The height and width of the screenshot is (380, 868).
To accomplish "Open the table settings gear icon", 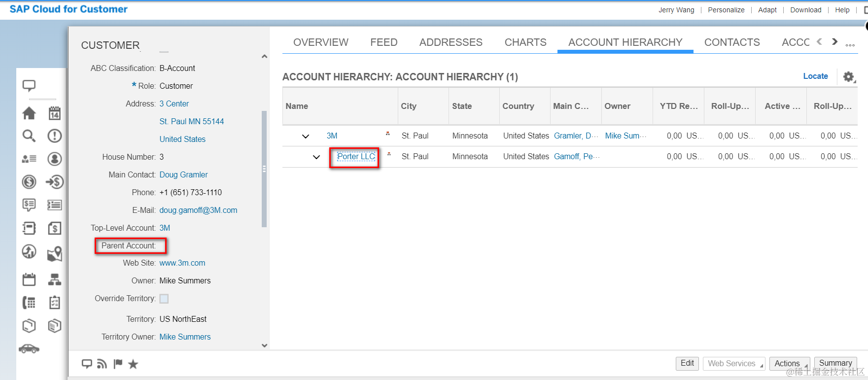I will (848, 77).
